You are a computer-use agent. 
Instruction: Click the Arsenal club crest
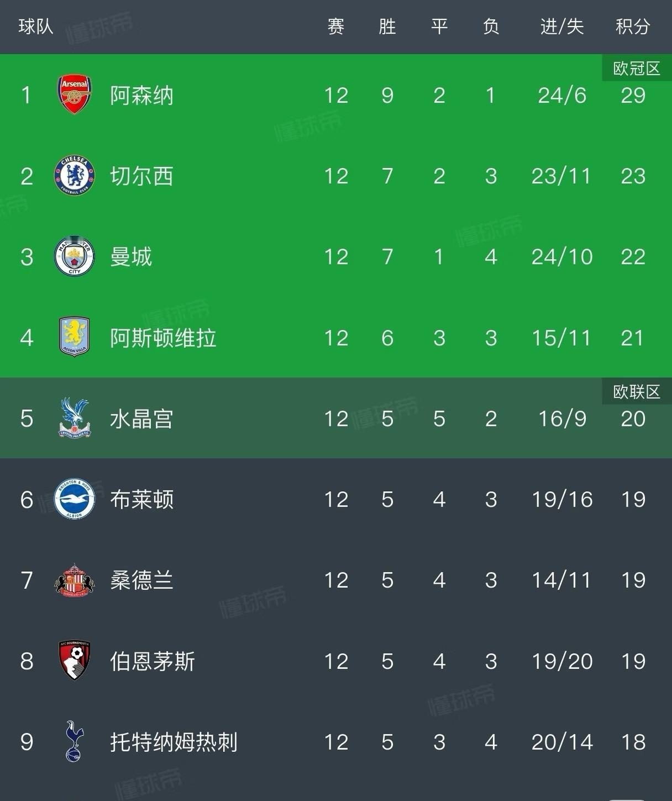point(74,95)
